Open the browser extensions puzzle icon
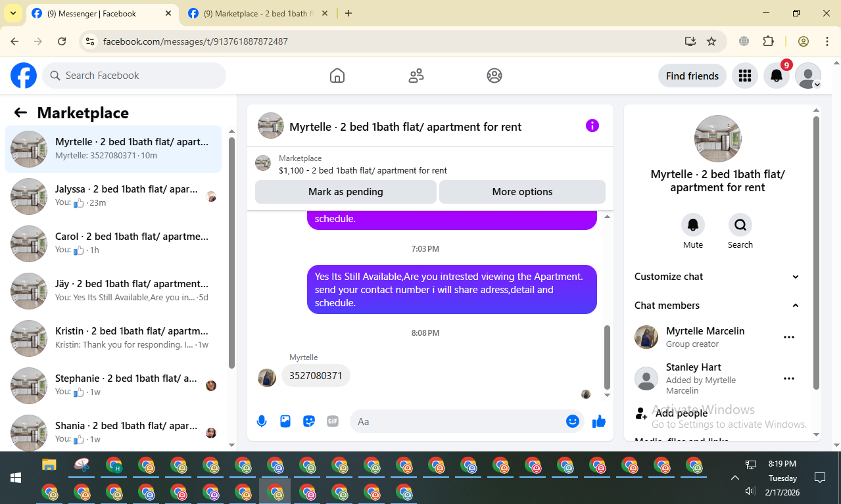The height and width of the screenshot is (504, 841). tap(768, 41)
